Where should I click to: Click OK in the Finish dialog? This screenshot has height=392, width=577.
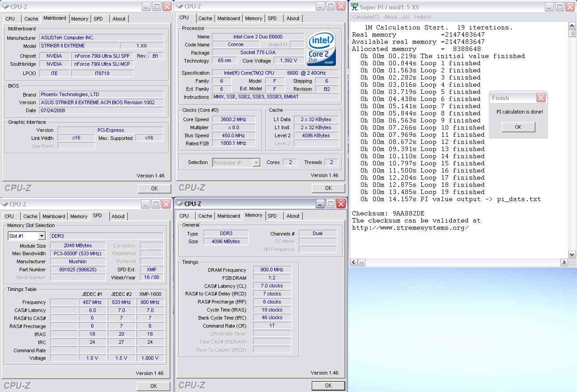(x=518, y=127)
